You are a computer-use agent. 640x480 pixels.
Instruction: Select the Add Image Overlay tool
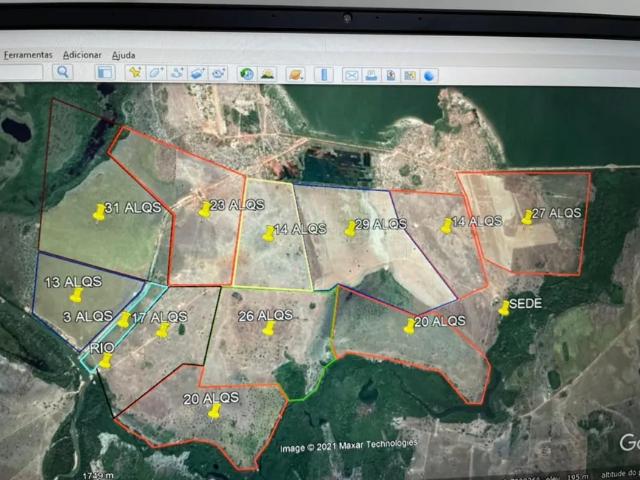click(x=198, y=73)
